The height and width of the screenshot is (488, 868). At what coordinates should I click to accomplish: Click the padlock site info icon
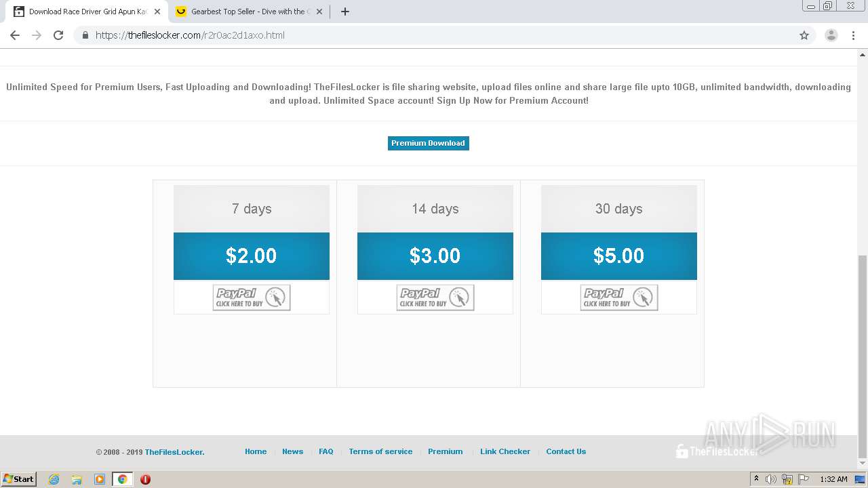(x=85, y=35)
